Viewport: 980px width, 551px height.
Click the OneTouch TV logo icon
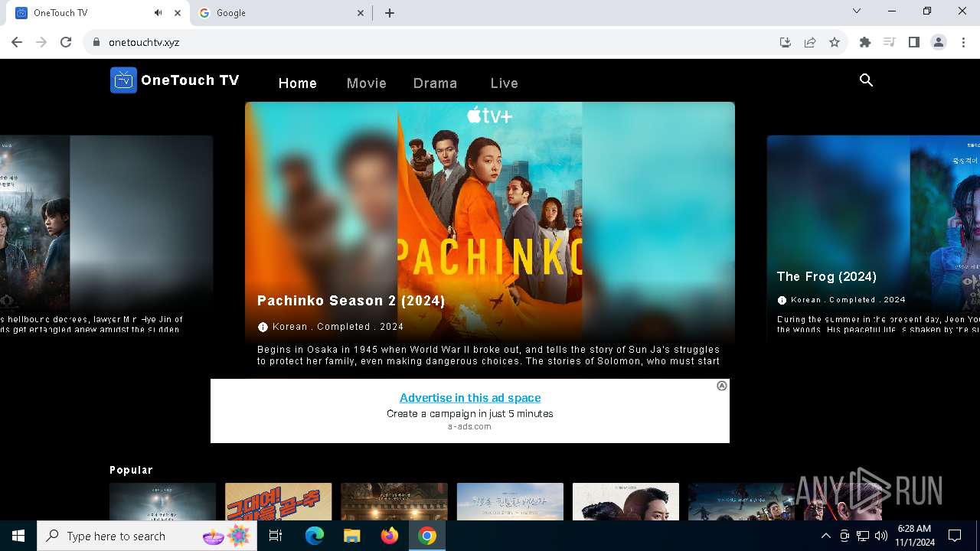[123, 80]
